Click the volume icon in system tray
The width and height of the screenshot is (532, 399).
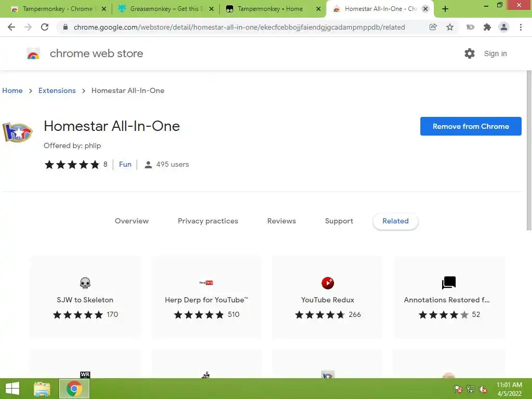pyautogui.click(x=483, y=389)
